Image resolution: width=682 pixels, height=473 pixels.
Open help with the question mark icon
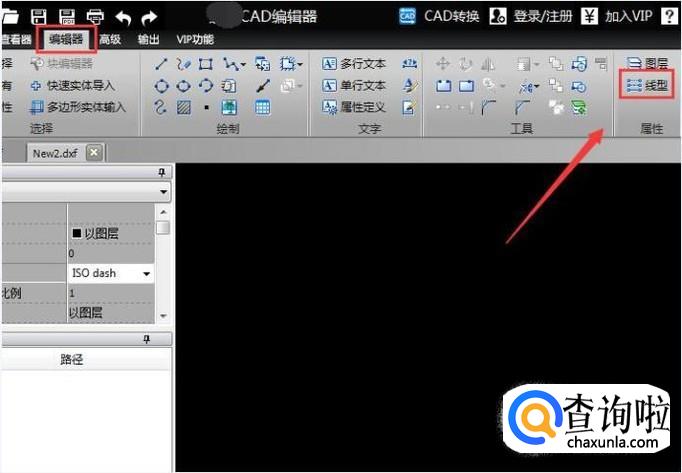click(669, 17)
